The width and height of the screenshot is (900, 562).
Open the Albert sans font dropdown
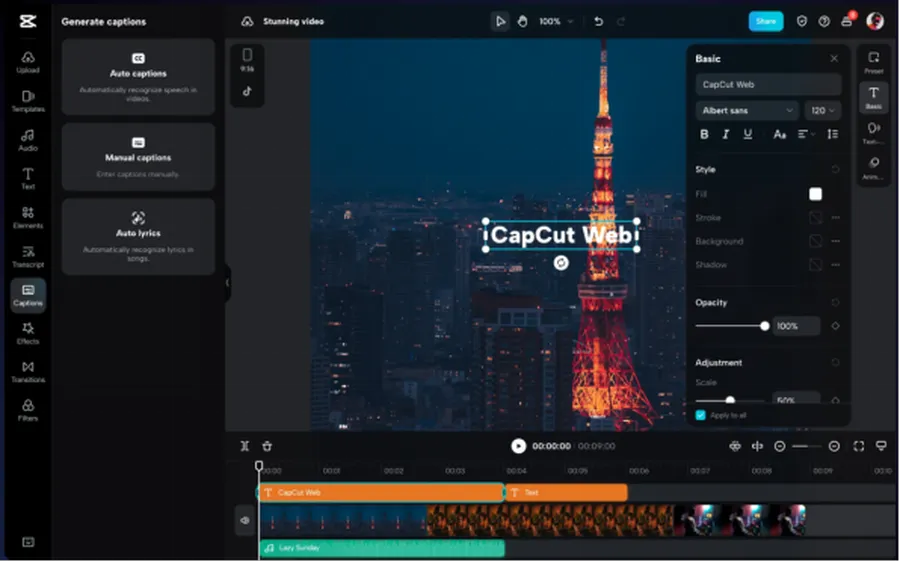coord(747,110)
